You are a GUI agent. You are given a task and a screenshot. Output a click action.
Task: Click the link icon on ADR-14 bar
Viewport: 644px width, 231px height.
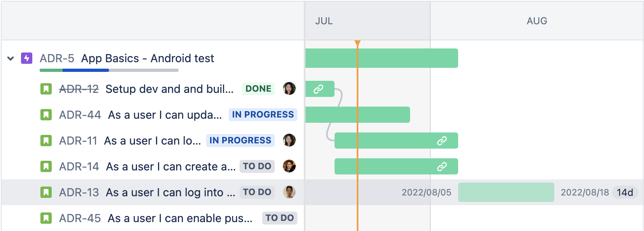(x=442, y=166)
